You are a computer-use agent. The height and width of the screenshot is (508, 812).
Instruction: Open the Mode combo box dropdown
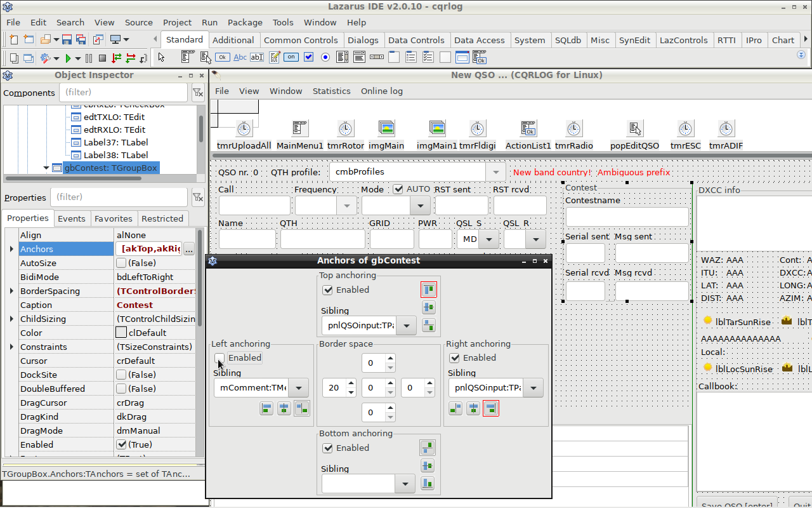click(420, 205)
